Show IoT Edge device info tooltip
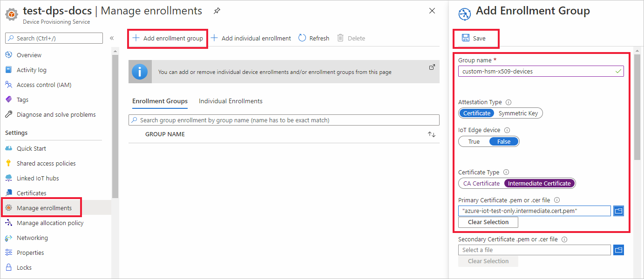This screenshot has width=644, height=279. coord(507,131)
